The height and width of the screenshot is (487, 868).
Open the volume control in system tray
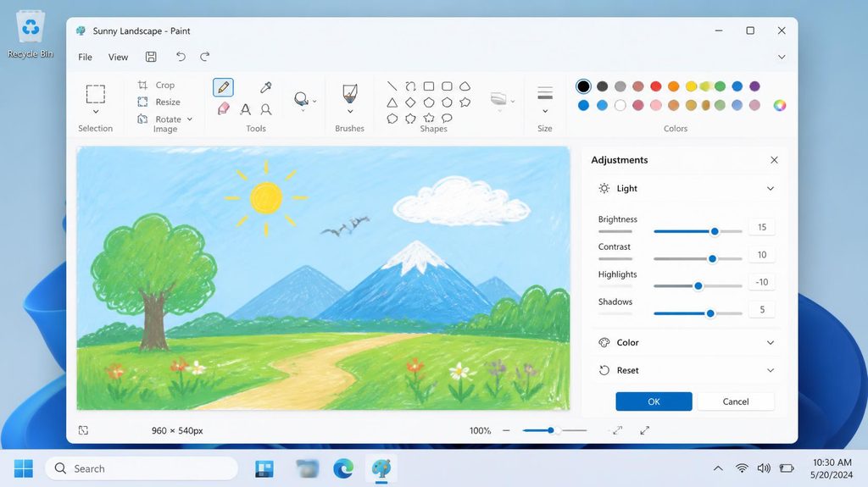click(764, 468)
